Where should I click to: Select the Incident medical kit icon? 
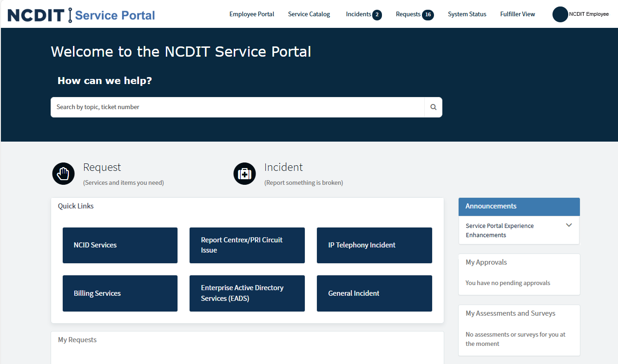[x=244, y=173]
